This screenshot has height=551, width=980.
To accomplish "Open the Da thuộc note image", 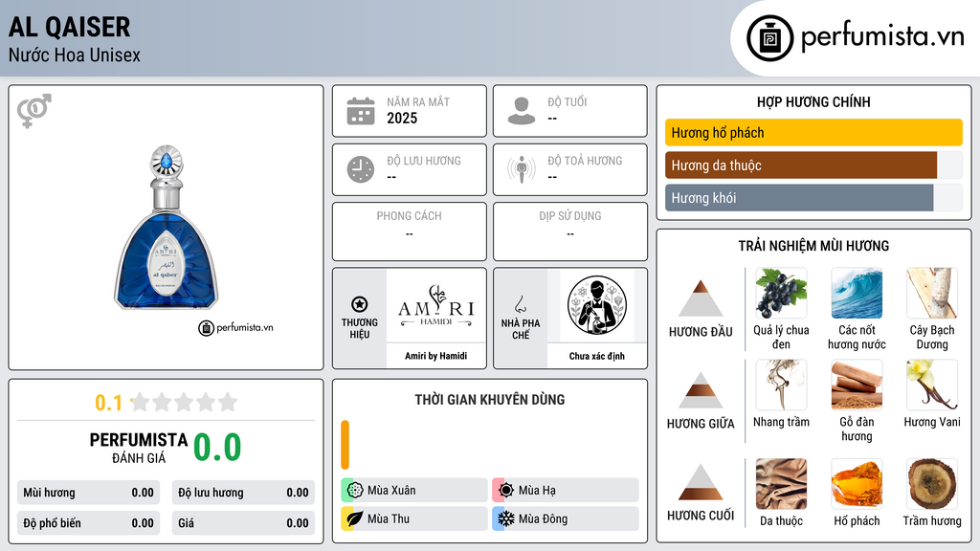I will coord(781,484).
